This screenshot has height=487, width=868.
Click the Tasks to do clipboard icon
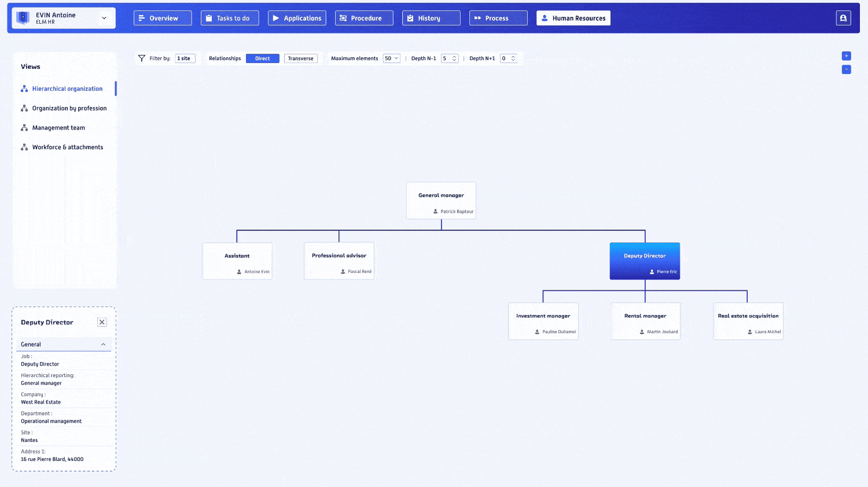pos(209,18)
